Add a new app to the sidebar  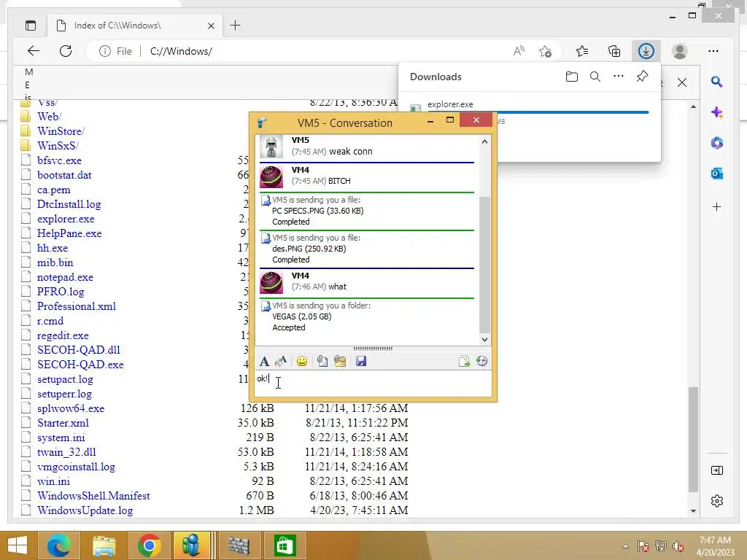click(716, 206)
